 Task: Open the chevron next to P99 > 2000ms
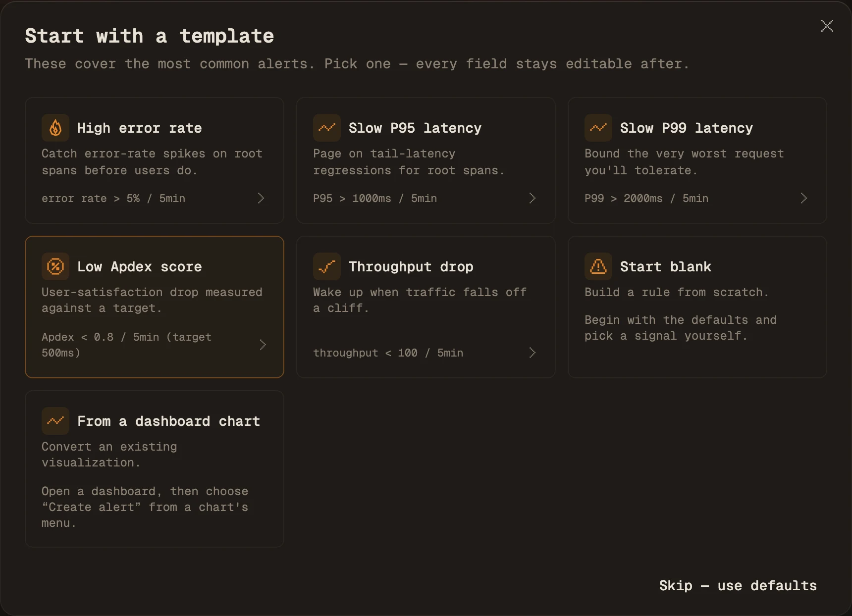point(804,198)
